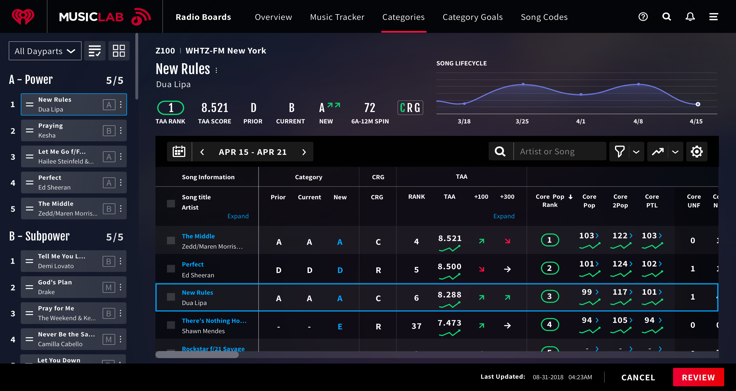Open the notifications bell icon

(x=690, y=17)
